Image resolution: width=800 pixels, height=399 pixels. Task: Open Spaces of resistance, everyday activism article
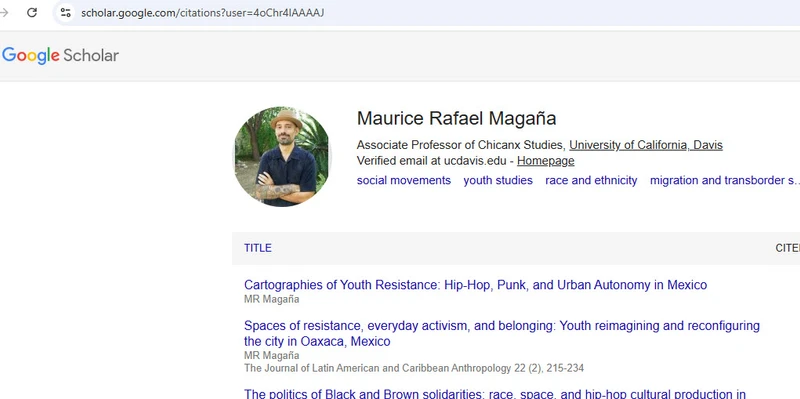[502, 333]
